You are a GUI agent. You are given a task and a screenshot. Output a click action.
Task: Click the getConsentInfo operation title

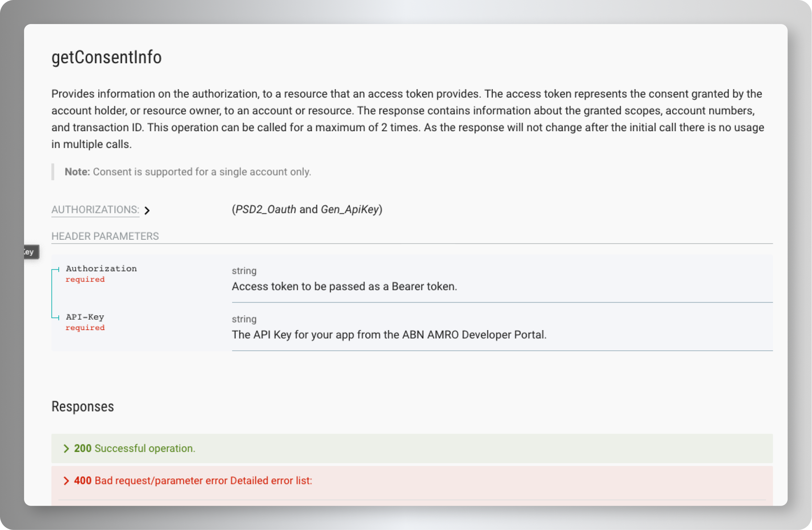[107, 57]
